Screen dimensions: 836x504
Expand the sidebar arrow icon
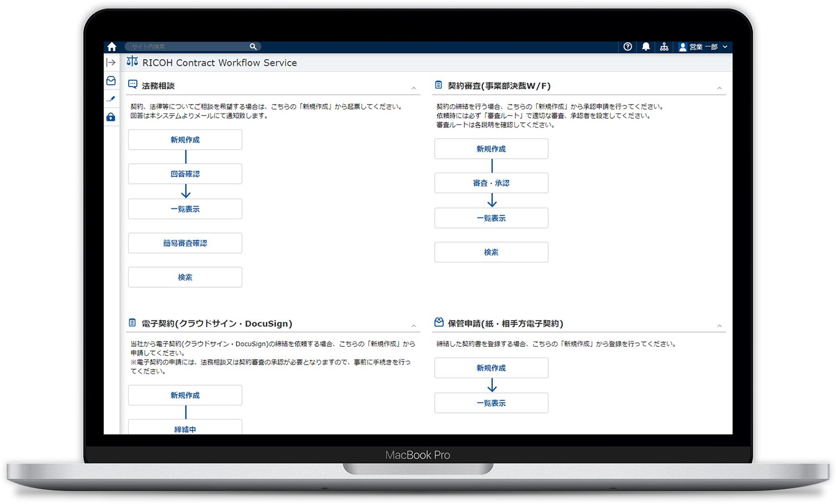[x=111, y=63]
